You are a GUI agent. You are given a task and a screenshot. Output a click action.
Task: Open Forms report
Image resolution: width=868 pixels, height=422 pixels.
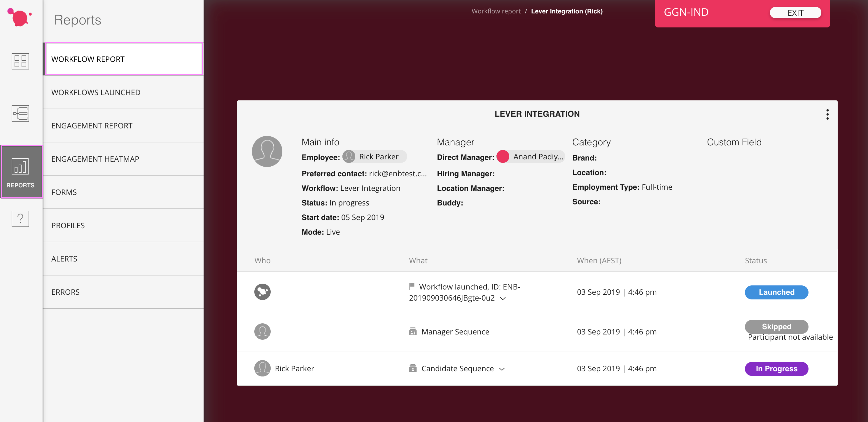pyautogui.click(x=123, y=192)
